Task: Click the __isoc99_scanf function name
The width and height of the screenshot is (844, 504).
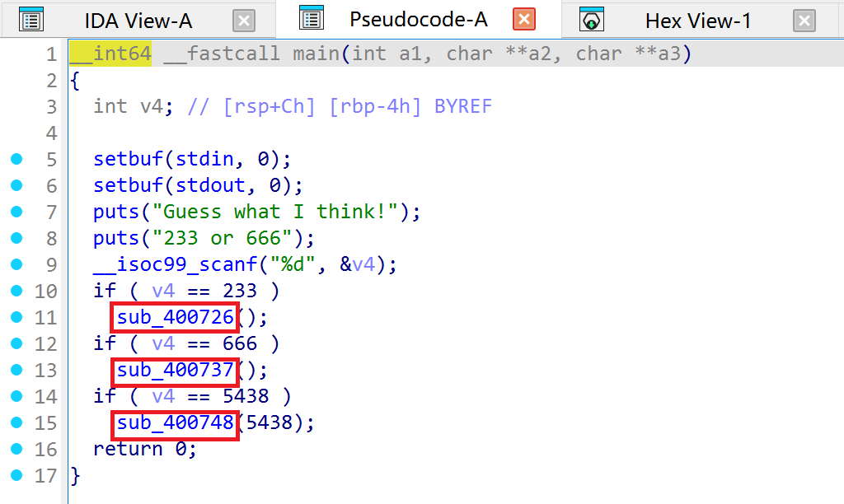Action: point(176,264)
